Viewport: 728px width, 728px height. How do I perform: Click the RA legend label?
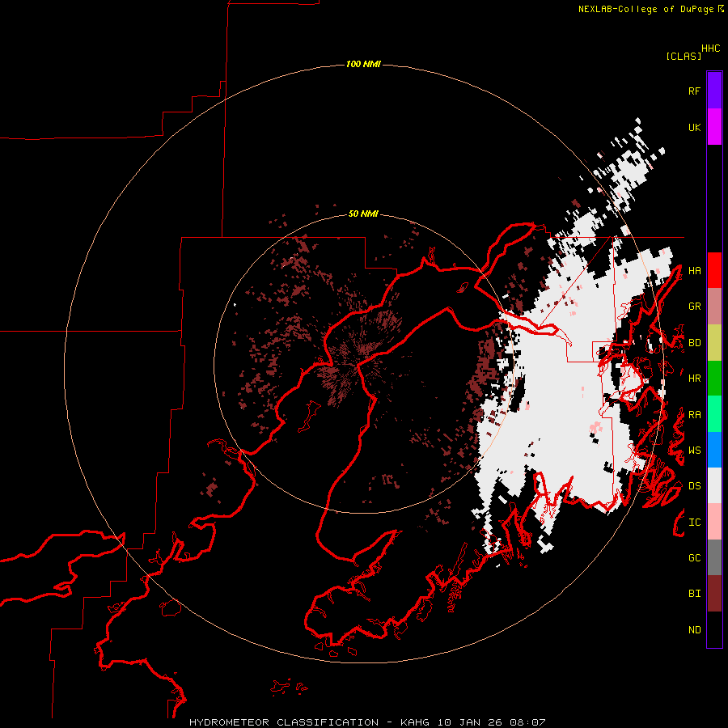pyautogui.click(x=695, y=415)
